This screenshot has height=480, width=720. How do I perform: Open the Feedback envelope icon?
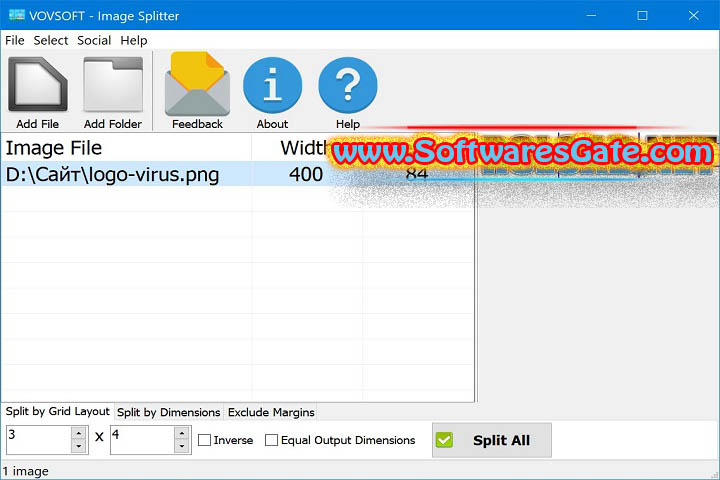coord(197,84)
